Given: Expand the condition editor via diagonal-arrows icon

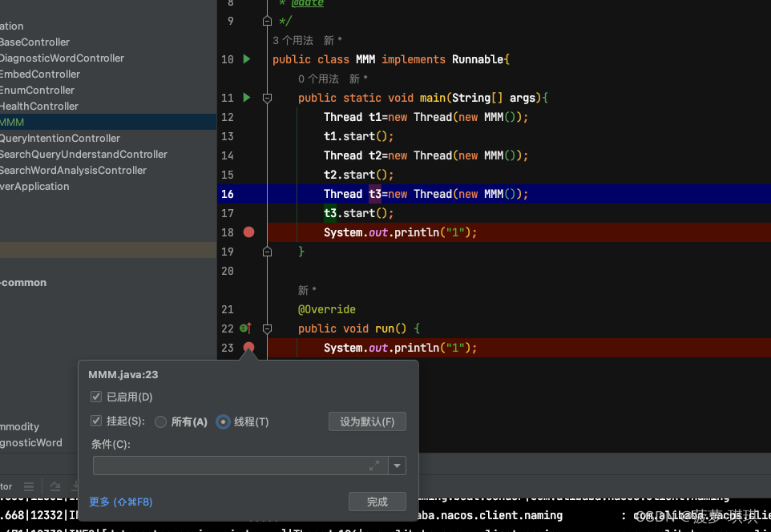Looking at the screenshot, I should (x=375, y=465).
